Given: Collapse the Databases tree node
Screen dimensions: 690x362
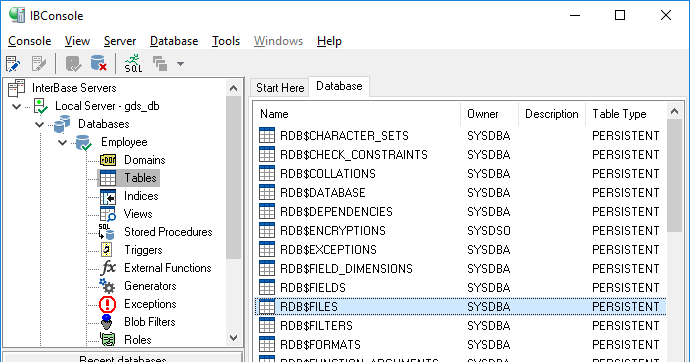Looking at the screenshot, I should pos(40,124).
